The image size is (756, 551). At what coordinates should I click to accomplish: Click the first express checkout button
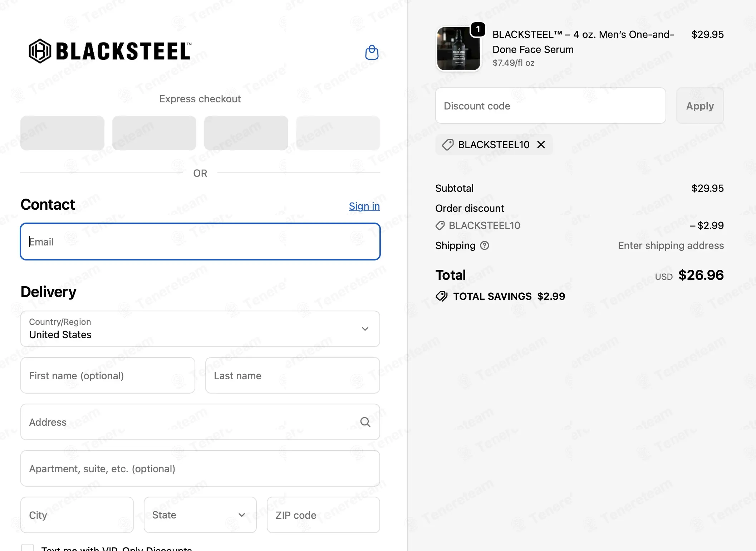[x=62, y=133]
